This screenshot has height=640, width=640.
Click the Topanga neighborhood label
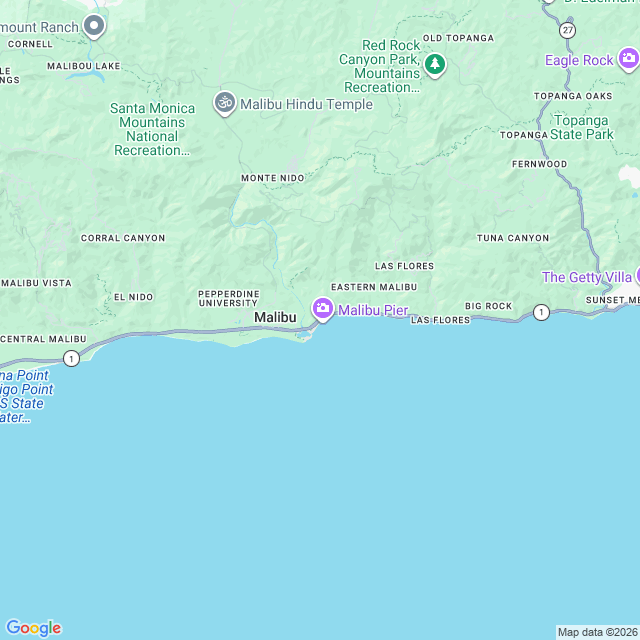click(524, 135)
